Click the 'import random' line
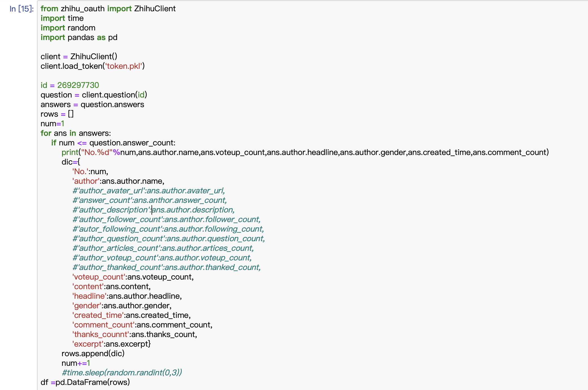This screenshot has height=390, width=588. click(68, 28)
